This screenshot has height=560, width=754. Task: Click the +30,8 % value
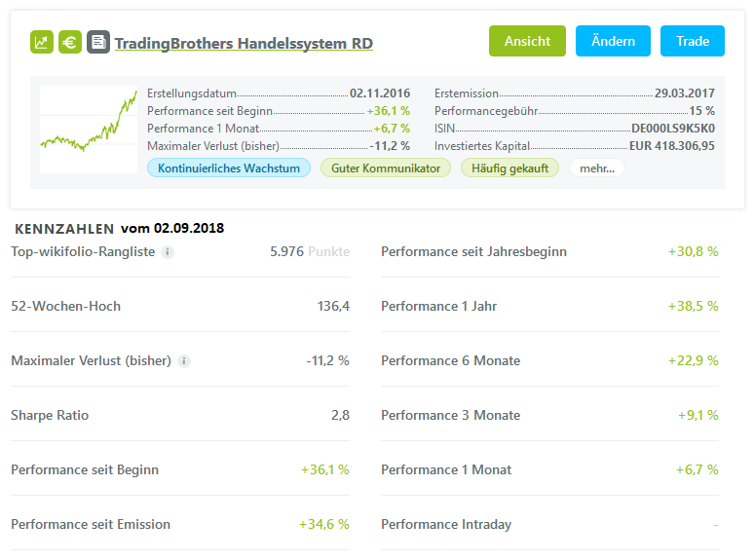(694, 252)
